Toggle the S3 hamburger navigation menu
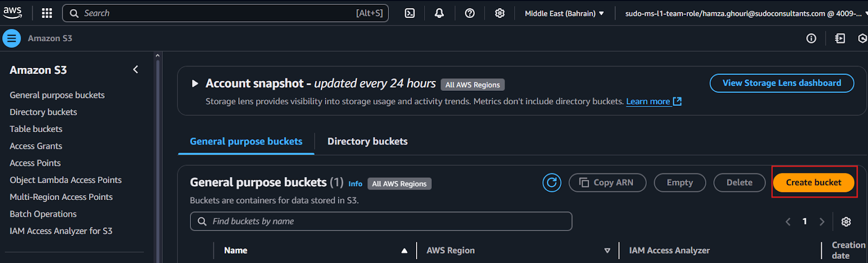The image size is (868, 263). click(x=11, y=39)
